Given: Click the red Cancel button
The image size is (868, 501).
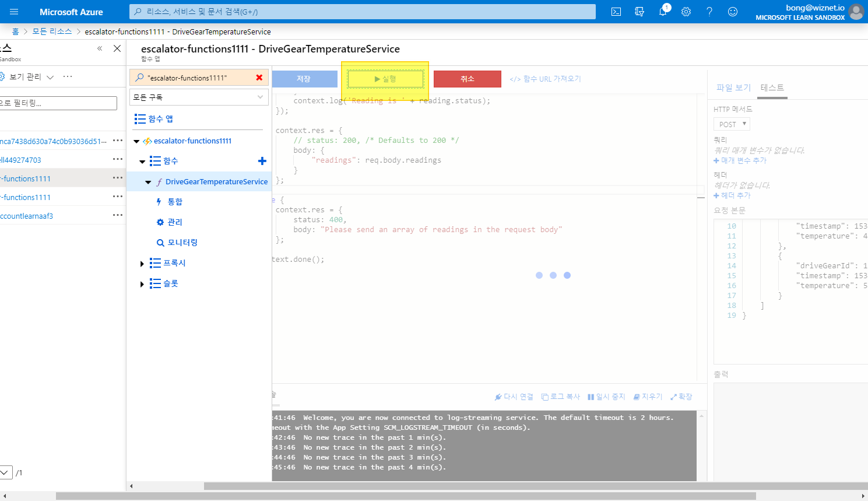Looking at the screenshot, I should pos(468,79).
